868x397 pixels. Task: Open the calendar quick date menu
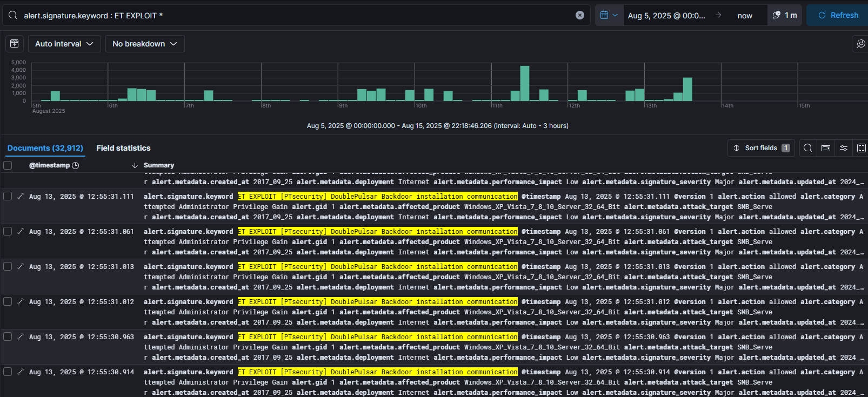pos(609,15)
